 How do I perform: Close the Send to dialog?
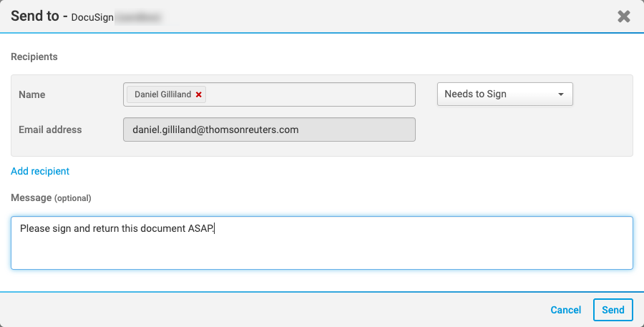tap(624, 16)
